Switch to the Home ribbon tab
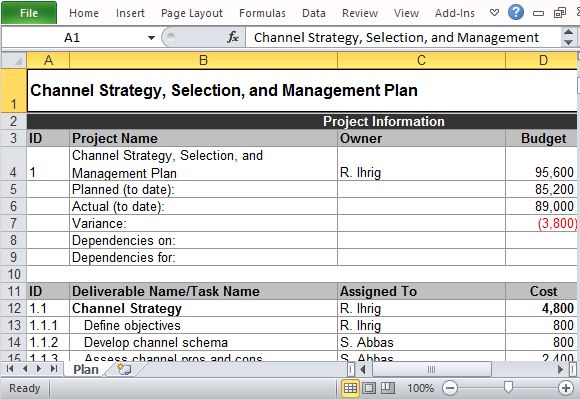The height and width of the screenshot is (400, 580). click(x=84, y=13)
